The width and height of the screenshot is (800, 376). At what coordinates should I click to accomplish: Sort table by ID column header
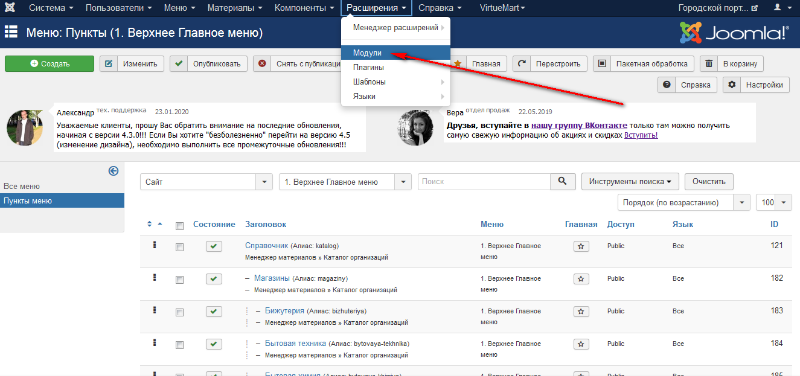coord(774,224)
